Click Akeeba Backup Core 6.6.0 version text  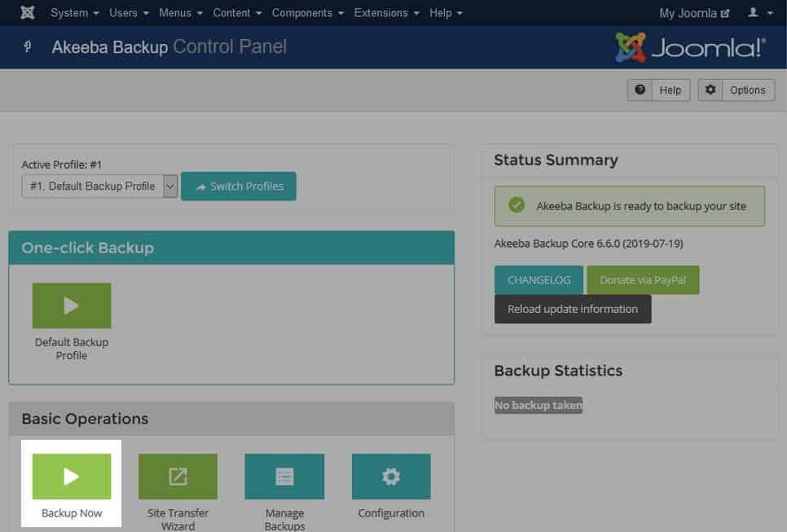[588, 244]
